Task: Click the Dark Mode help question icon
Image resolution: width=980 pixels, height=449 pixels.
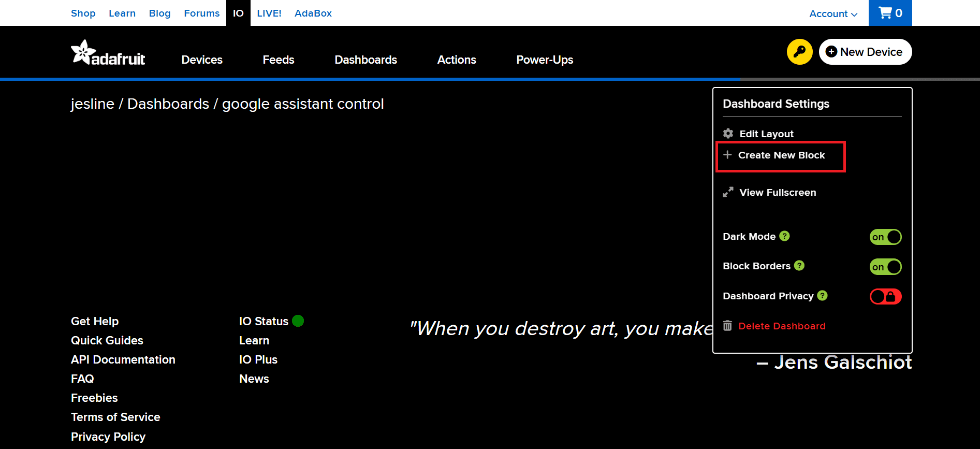Action: coord(784,236)
